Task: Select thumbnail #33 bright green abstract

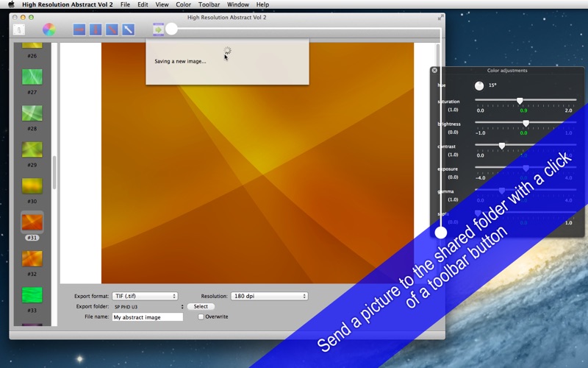Action: coord(32,295)
